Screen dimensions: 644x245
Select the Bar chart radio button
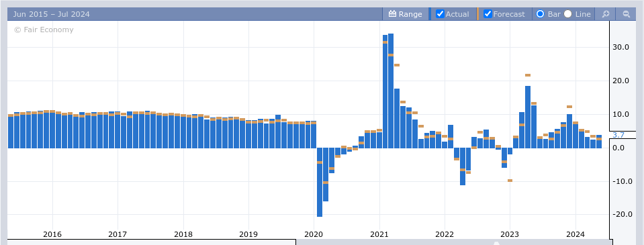(541, 14)
